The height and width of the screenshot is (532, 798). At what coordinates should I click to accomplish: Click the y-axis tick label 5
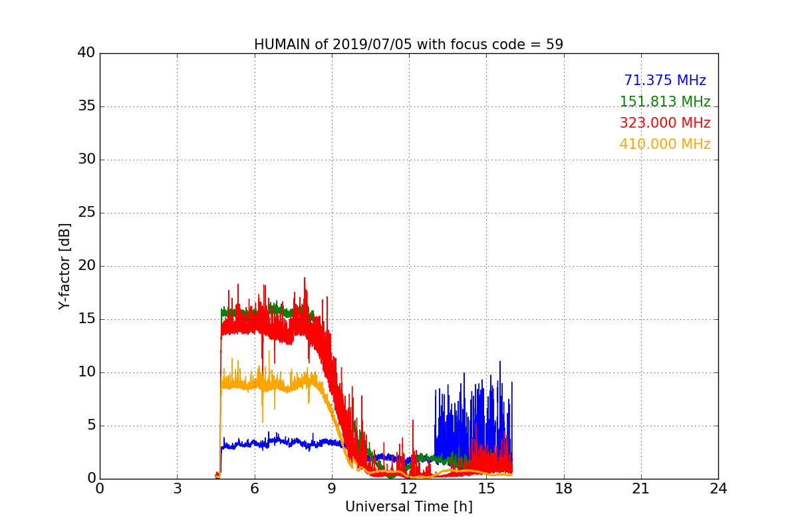91,426
